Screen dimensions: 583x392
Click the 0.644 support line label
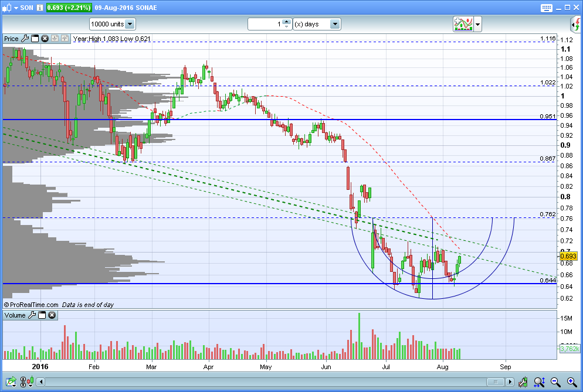click(548, 280)
